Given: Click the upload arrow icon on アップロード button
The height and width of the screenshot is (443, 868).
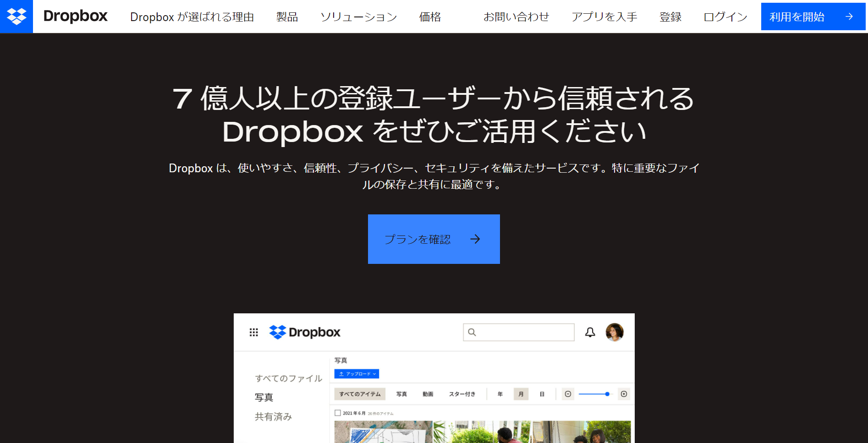Looking at the screenshot, I should click(341, 374).
